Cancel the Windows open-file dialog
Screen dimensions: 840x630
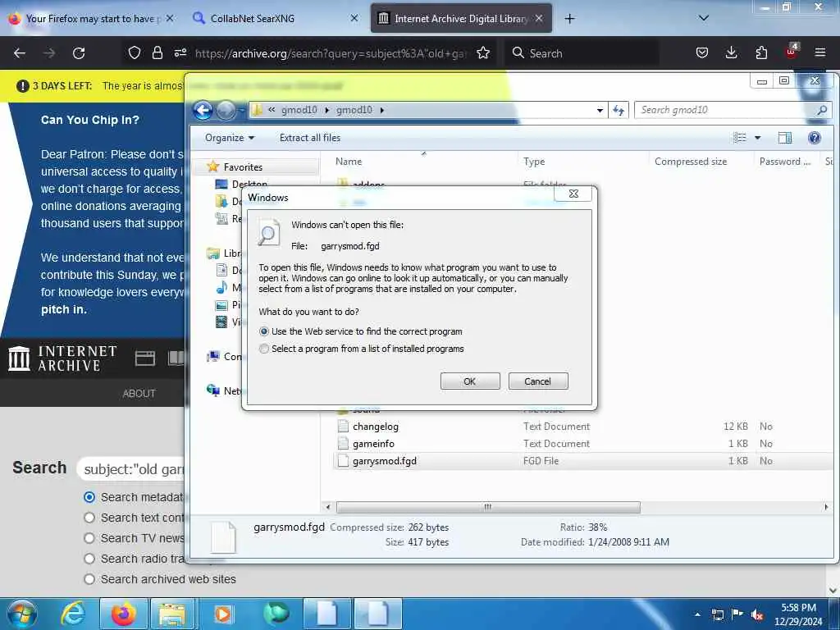point(538,381)
